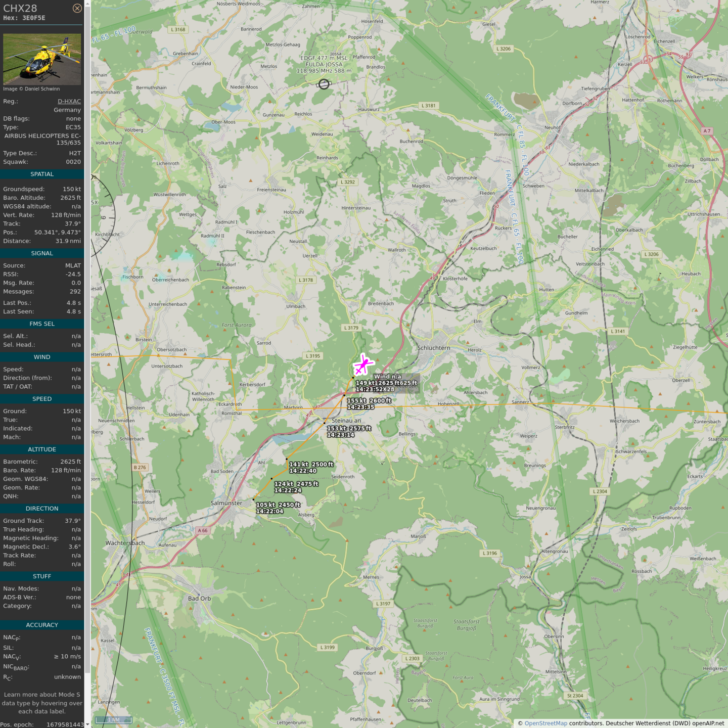The image size is (728, 728).
Task: Click the SPATIAL section header
Action: tap(42, 174)
